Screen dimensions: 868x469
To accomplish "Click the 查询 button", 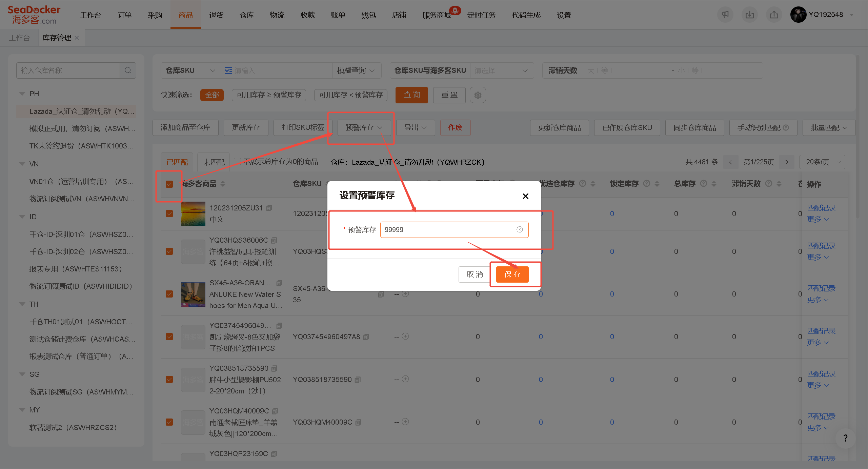I will [x=411, y=95].
